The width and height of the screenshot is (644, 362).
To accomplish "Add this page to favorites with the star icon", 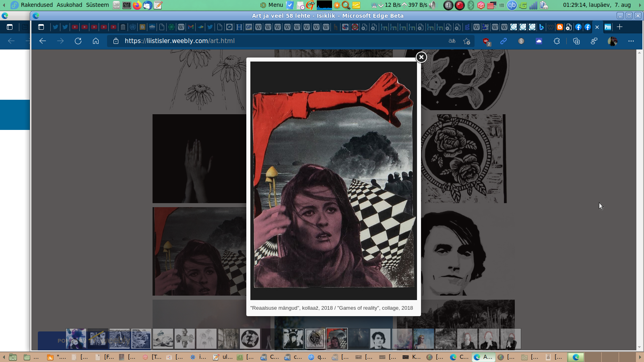I will (x=467, y=41).
